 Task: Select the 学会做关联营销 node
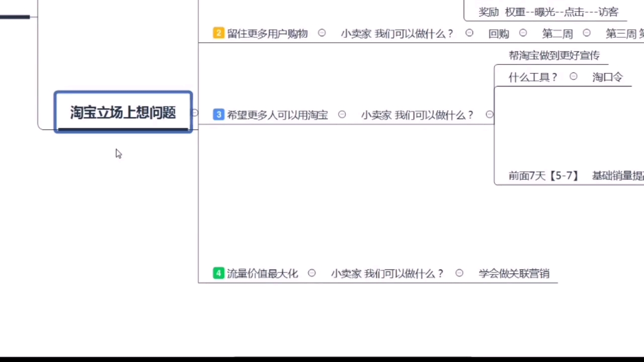point(514,274)
